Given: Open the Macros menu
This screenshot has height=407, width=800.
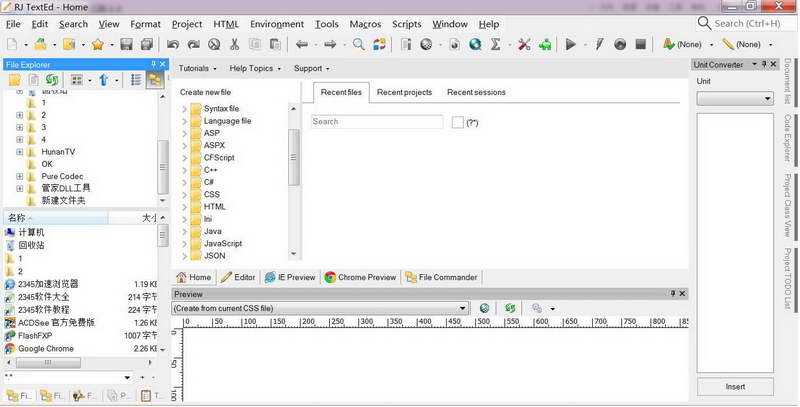Looking at the screenshot, I should coord(365,24).
